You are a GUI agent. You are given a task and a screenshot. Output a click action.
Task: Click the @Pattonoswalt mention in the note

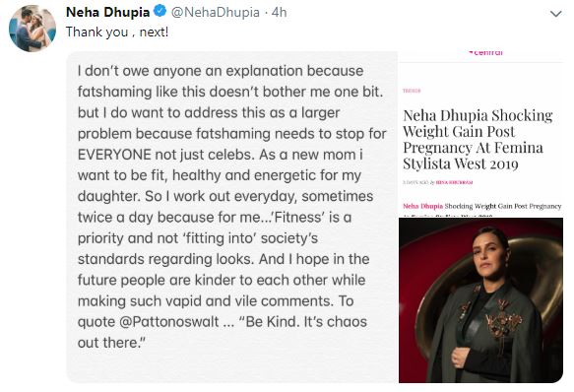point(169,322)
